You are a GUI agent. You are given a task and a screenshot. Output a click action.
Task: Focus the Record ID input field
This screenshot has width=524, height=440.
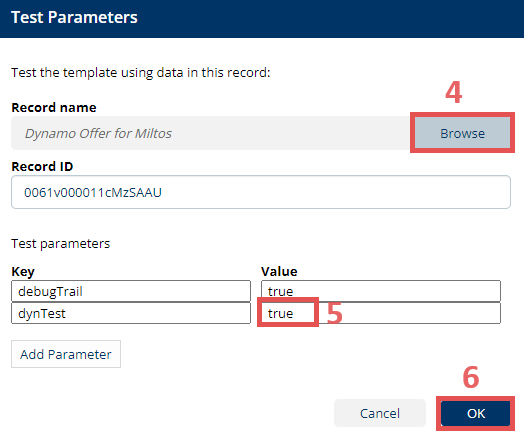(261, 192)
